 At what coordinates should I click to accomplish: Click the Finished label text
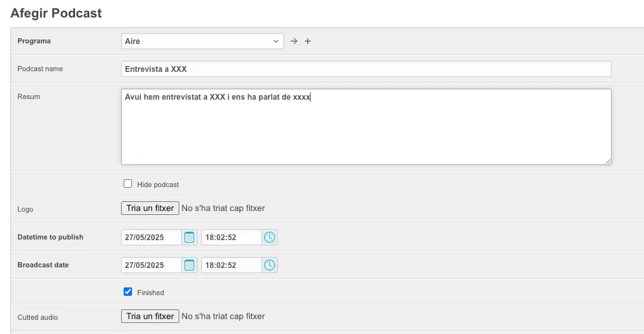pos(151,293)
